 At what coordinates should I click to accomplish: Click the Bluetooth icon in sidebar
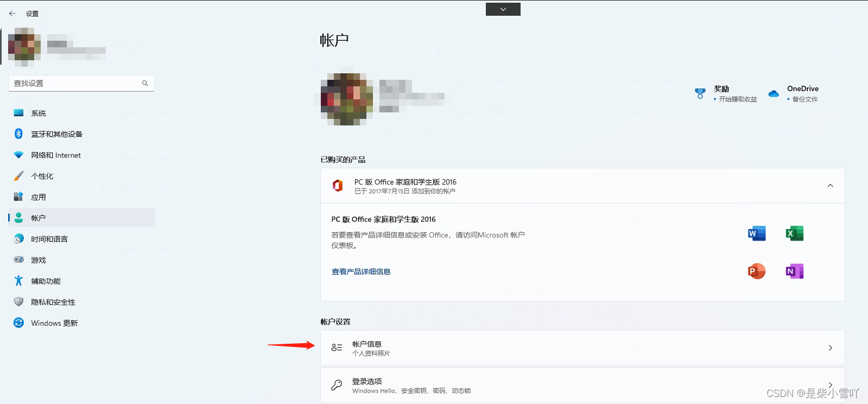pos(18,134)
